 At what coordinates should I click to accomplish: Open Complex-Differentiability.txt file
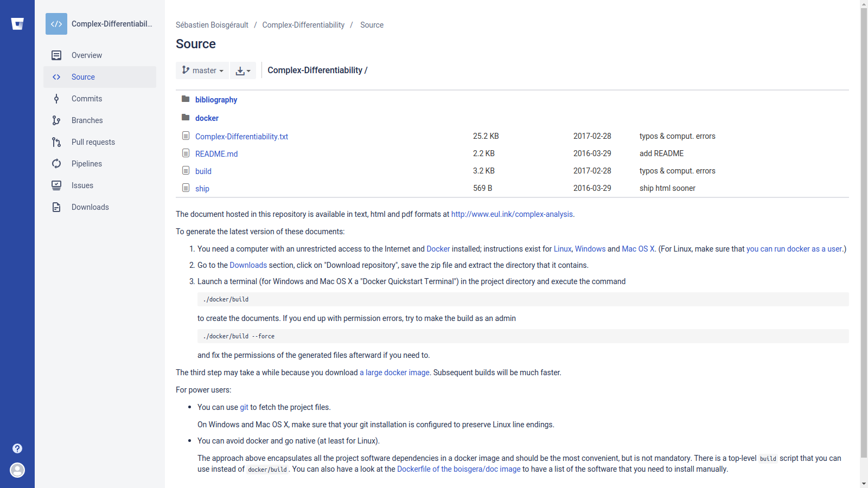(x=241, y=137)
